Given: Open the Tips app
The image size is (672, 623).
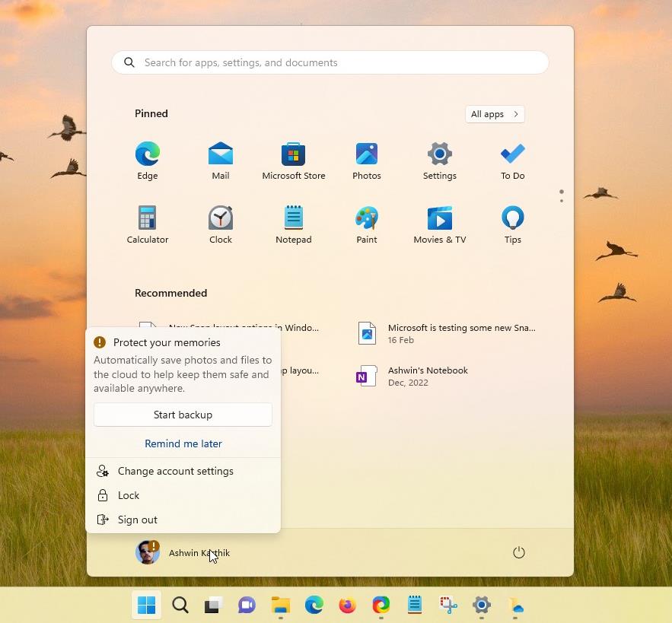Looking at the screenshot, I should point(513,224).
